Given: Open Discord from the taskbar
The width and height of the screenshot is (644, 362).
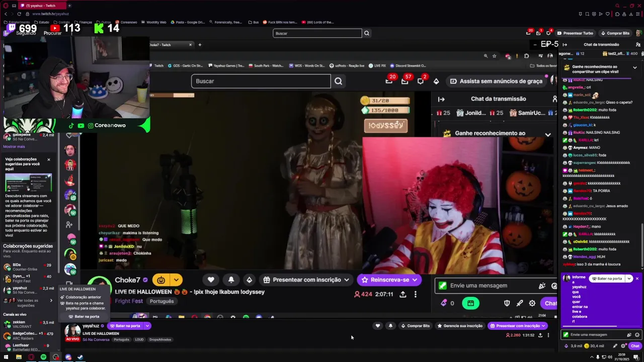Looking at the screenshot, I should point(68,357).
